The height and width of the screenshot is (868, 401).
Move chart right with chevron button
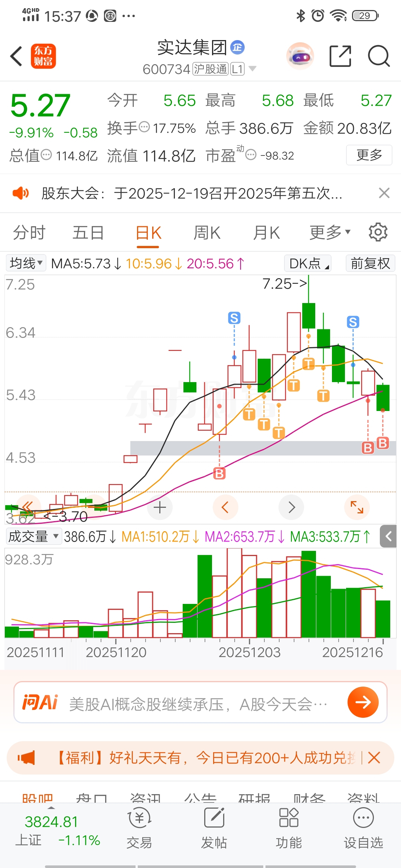click(291, 507)
